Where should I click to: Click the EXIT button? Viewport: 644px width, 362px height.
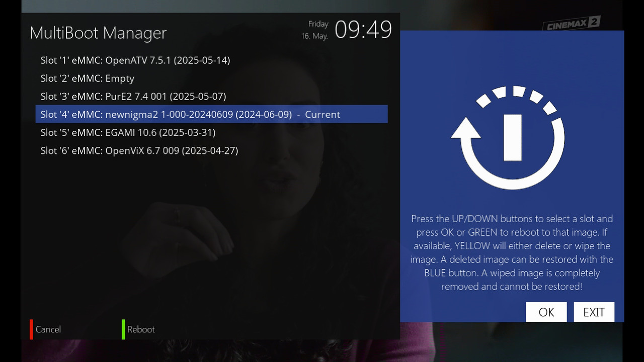(594, 312)
